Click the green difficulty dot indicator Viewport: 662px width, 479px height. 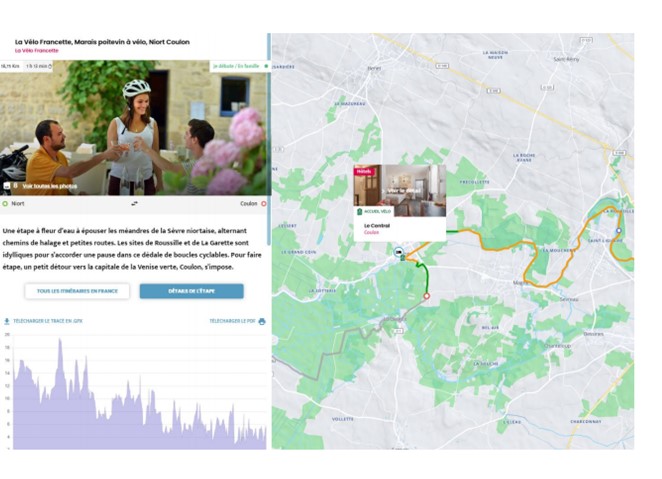pyautogui.click(x=266, y=66)
